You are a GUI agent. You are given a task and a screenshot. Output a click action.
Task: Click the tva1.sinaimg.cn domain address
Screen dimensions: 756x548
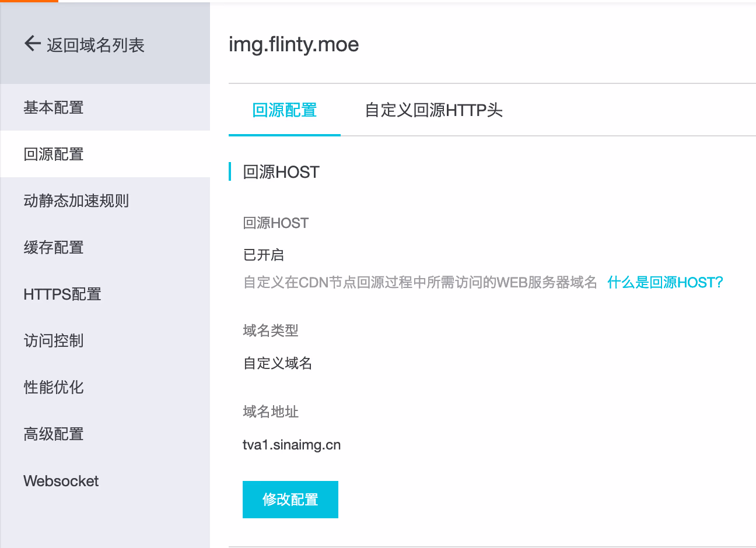coord(292,445)
